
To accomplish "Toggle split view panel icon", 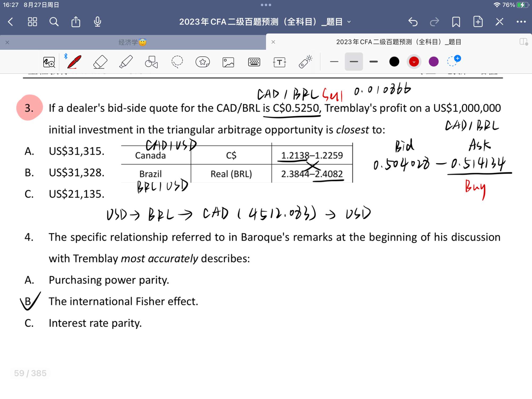I will [x=523, y=42].
